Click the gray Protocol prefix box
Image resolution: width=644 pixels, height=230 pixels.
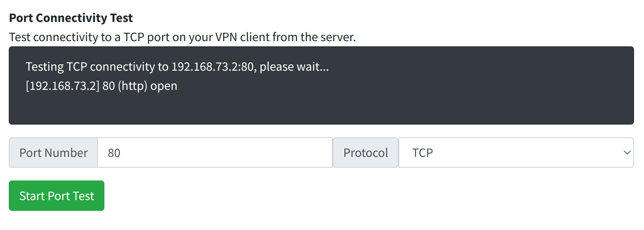tap(365, 153)
